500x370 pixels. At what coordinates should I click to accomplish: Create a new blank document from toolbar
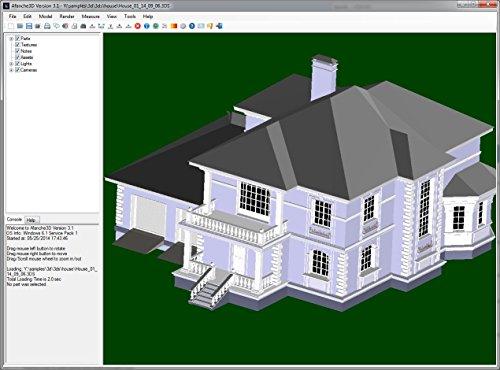pos(11,26)
